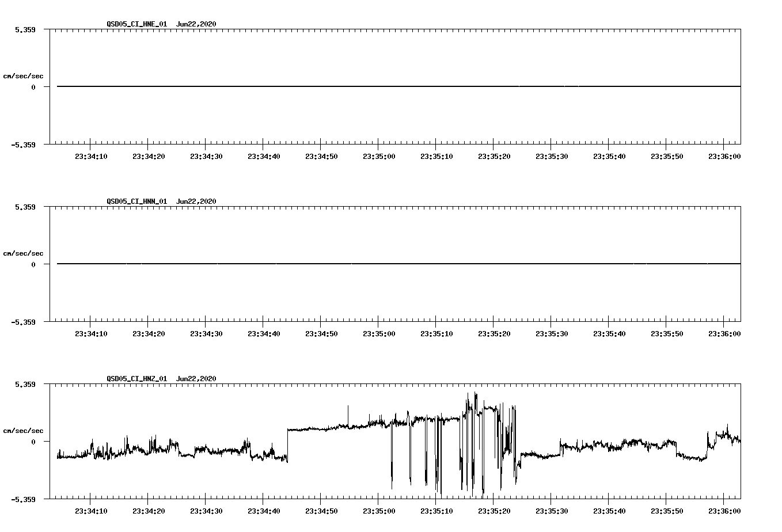Click the 23:36:00 time label under HNE plot

(724, 156)
